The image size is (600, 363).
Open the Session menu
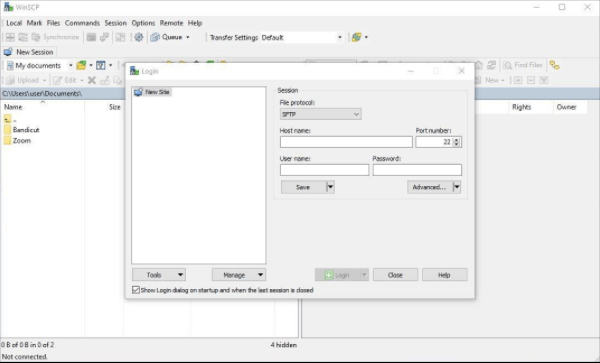coord(115,23)
